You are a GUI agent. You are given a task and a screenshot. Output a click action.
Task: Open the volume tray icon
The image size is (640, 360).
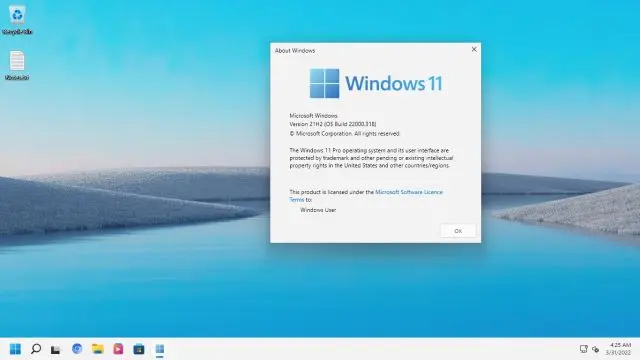596,349
